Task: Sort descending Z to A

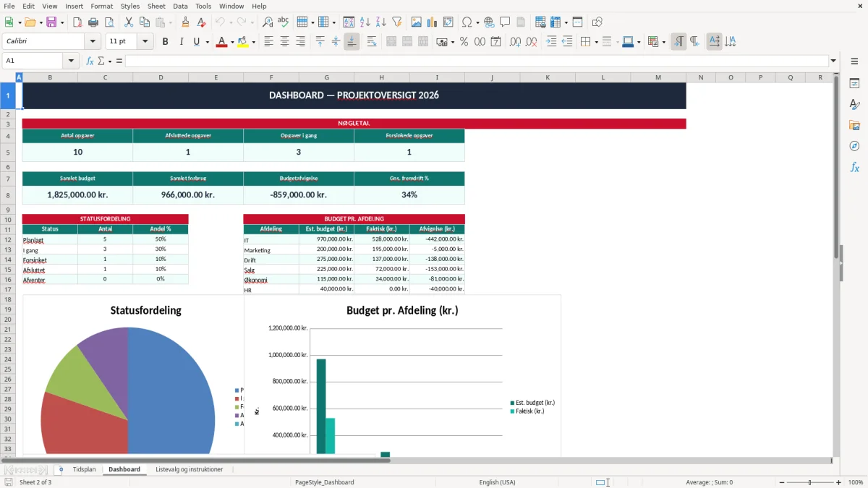Action: tap(381, 22)
